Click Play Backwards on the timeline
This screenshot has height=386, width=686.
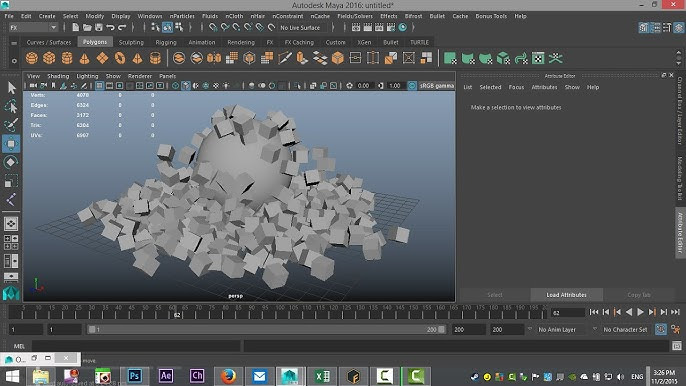tap(629, 312)
